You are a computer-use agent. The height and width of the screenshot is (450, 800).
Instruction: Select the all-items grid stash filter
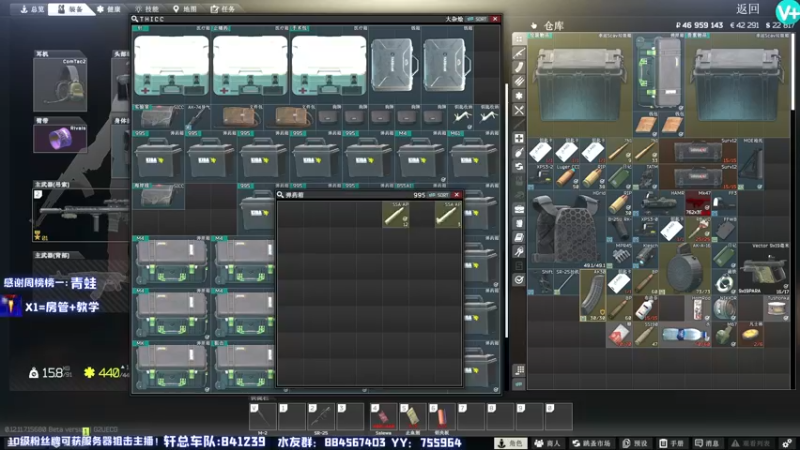coord(519,39)
